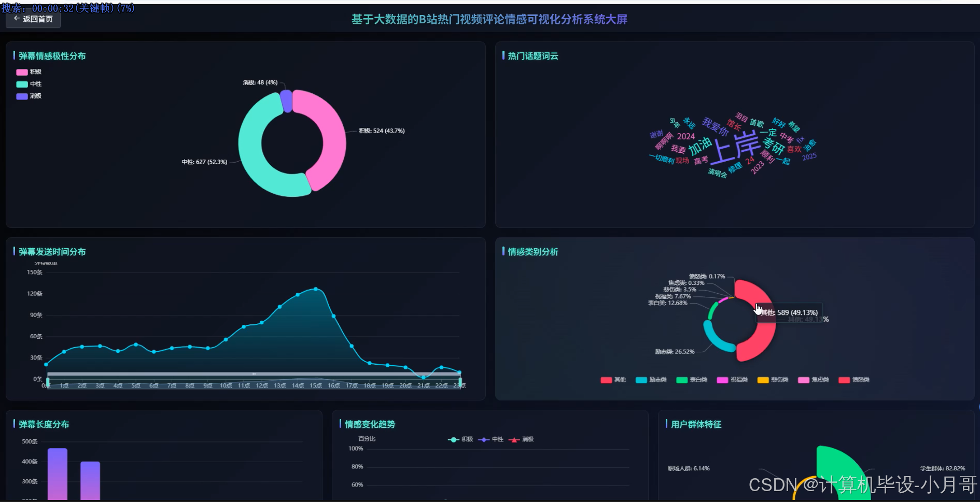Click the label 励志类: 26.52%
The image size is (980, 502).
pyautogui.click(x=675, y=352)
